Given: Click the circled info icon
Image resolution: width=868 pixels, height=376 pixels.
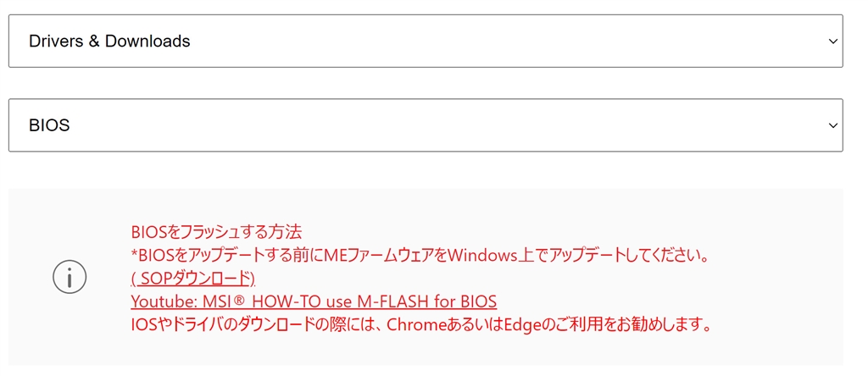Looking at the screenshot, I should 70,277.
